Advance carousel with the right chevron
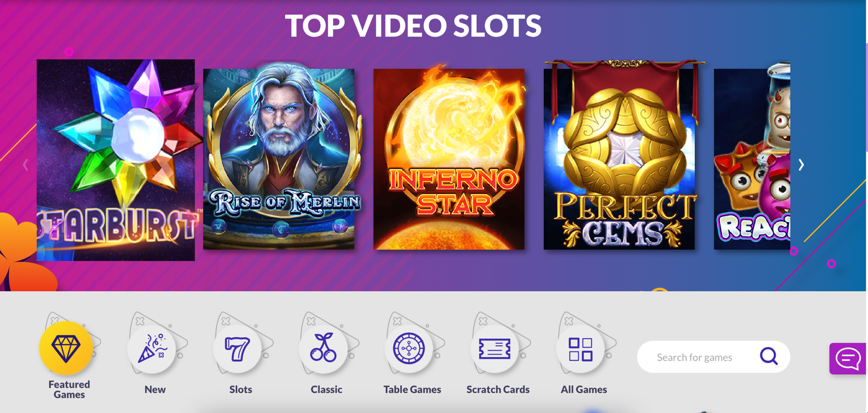This screenshot has width=868, height=413. click(x=801, y=165)
